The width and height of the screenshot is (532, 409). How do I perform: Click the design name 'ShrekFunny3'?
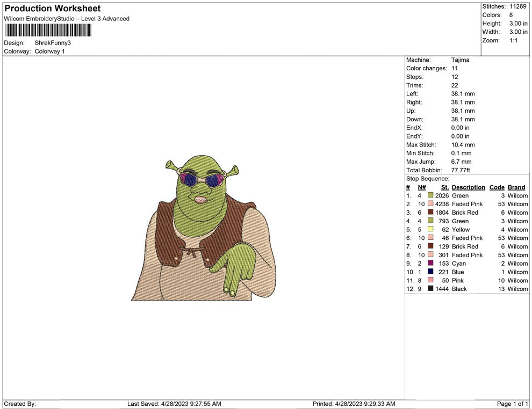tap(53, 43)
